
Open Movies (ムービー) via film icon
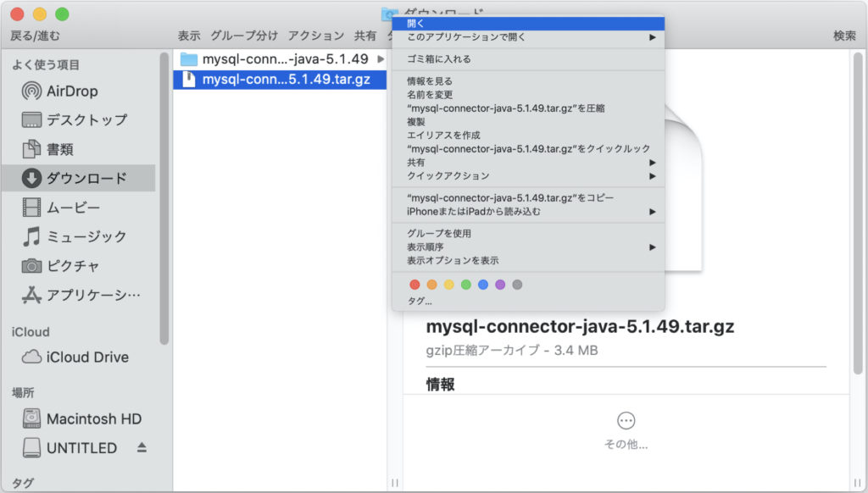coord(31,208)
